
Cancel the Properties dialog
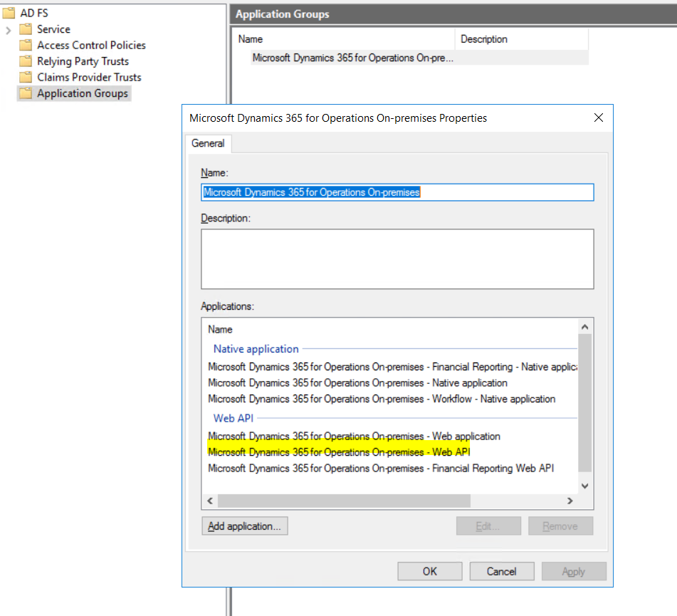pyautogui.click(x=502, y=572)
